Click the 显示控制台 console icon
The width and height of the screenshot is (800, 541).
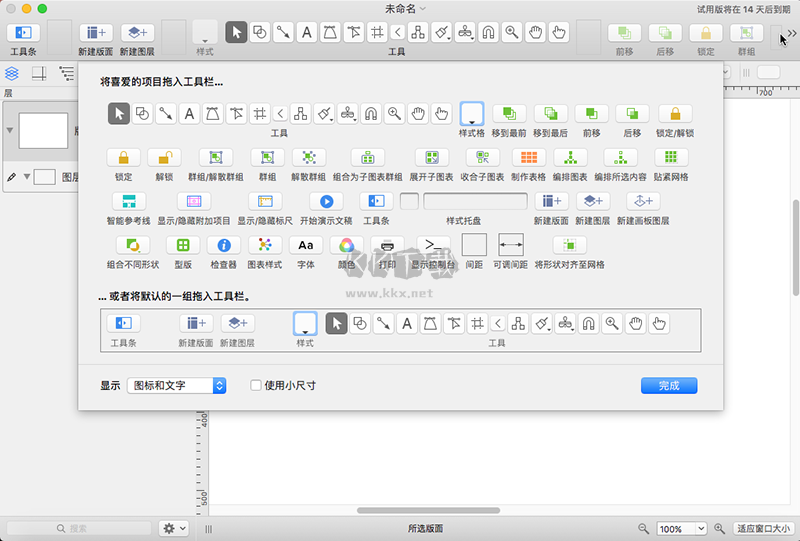pyautogui.click(x=433, y=245)
